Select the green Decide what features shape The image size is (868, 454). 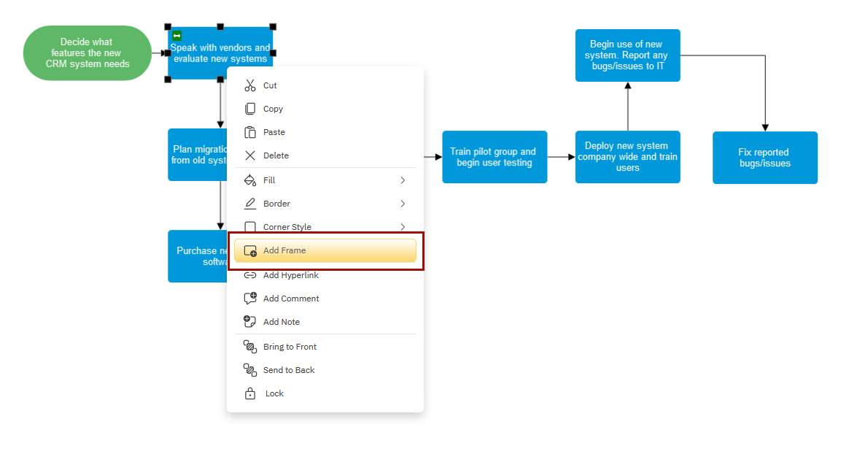tap(87, 53)
